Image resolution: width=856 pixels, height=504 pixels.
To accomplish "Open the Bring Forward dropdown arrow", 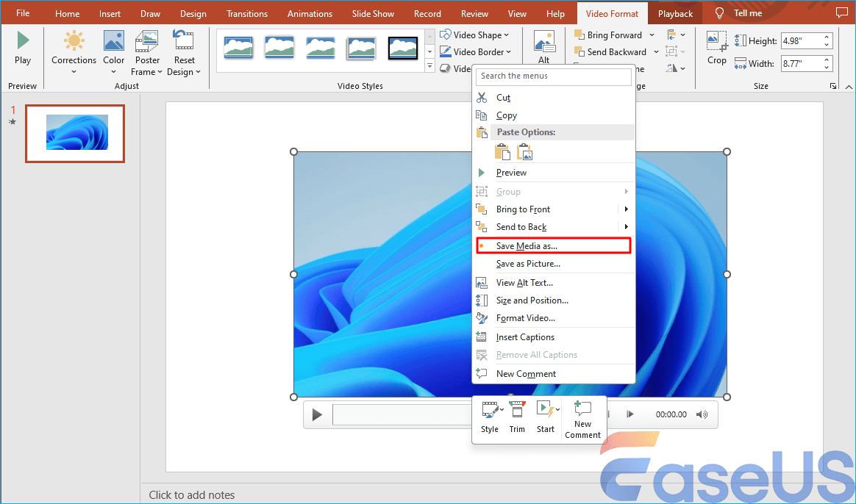I will coord(652,35).
